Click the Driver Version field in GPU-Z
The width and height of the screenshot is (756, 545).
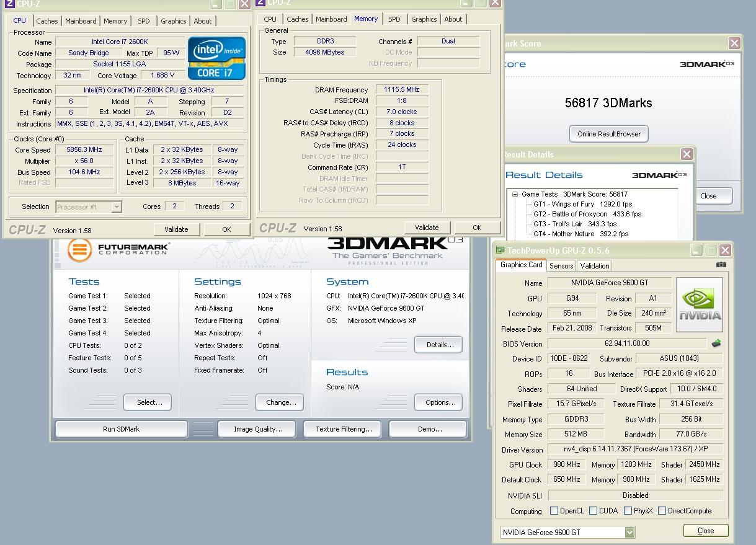[636, 450]
